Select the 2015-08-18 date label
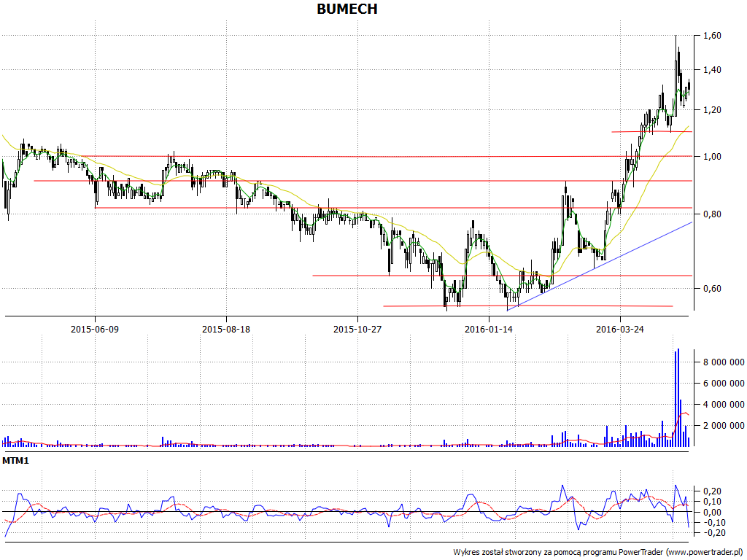Screen dimensions: 747x560 coord(226,329)
